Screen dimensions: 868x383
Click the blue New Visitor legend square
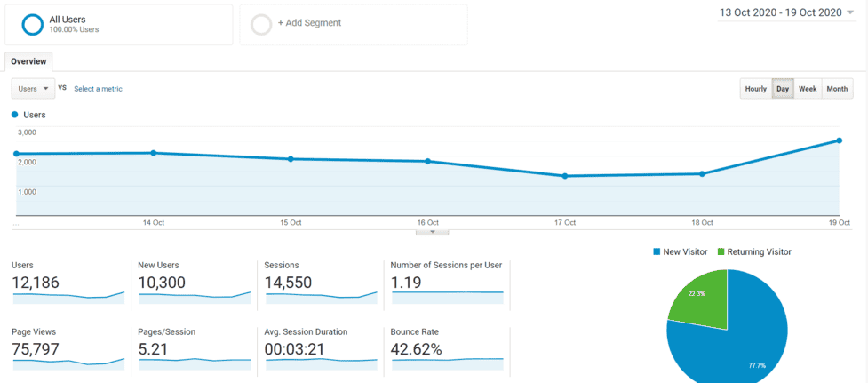[x=657, y=251]
